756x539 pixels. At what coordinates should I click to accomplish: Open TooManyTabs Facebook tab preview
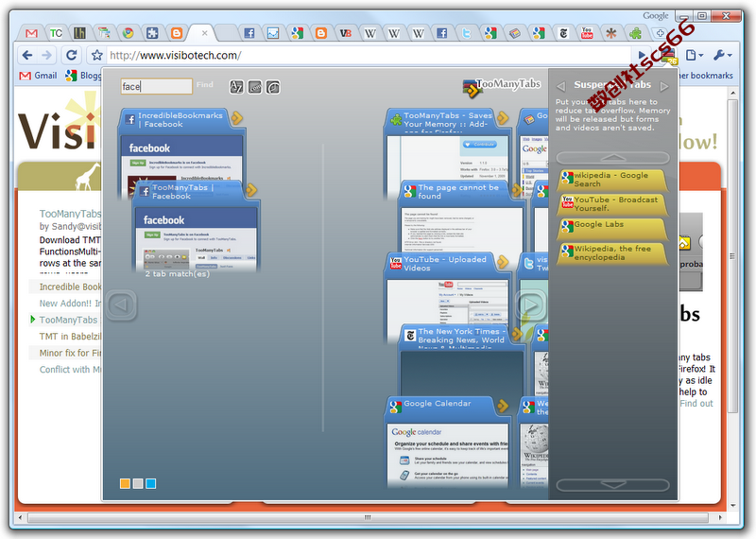click(x=196, y=239)
